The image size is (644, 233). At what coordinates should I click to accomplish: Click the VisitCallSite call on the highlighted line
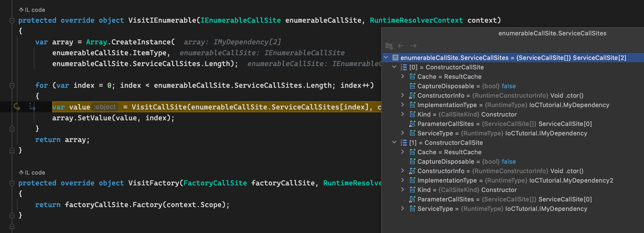[159, 107]
